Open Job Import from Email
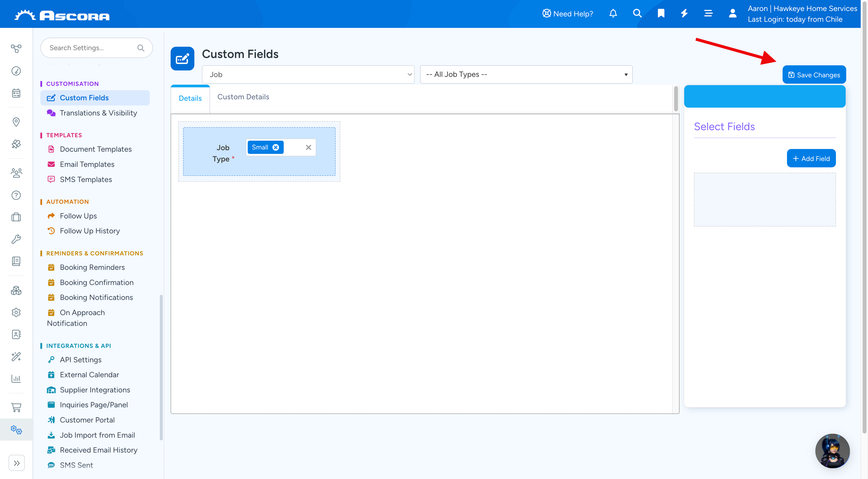Image resolution: width=868 pixels, height=479 pixels. [x=91, y=435]
